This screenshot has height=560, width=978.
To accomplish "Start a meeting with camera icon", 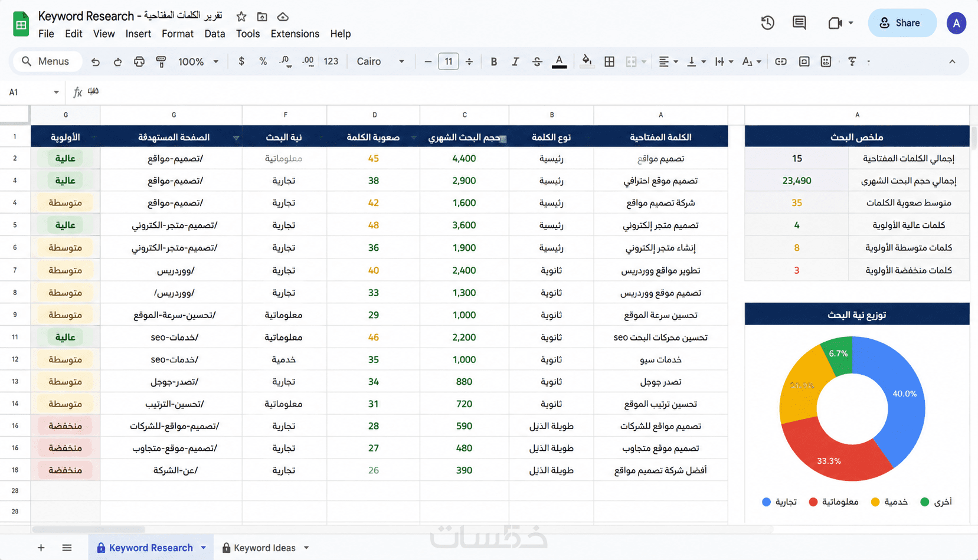I will click(x=835, y=23).
